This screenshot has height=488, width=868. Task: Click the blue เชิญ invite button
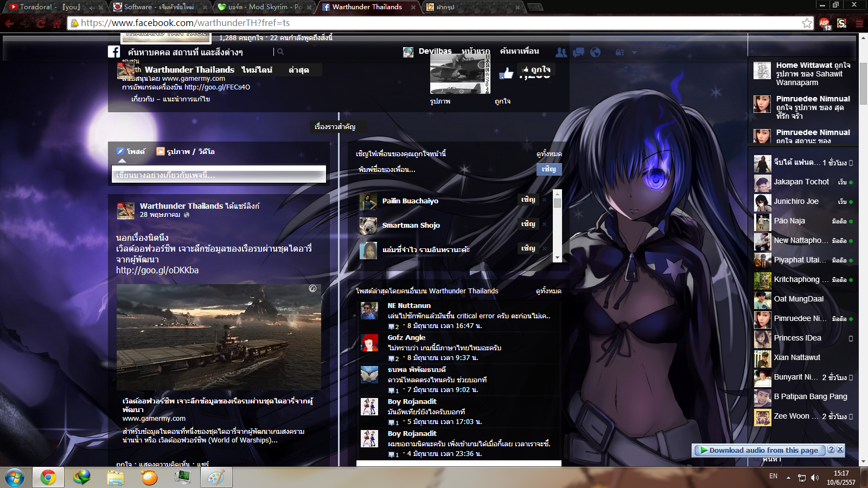tap(548, 169)
